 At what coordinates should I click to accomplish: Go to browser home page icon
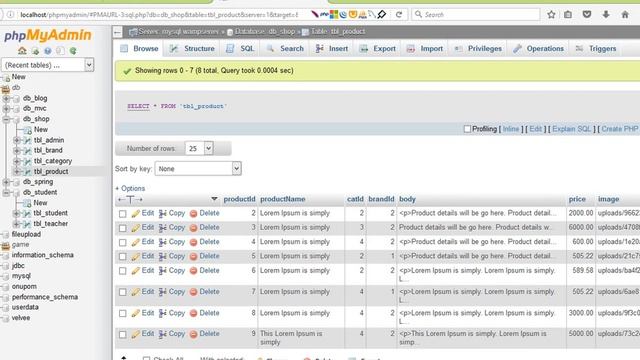coord(625,15)
